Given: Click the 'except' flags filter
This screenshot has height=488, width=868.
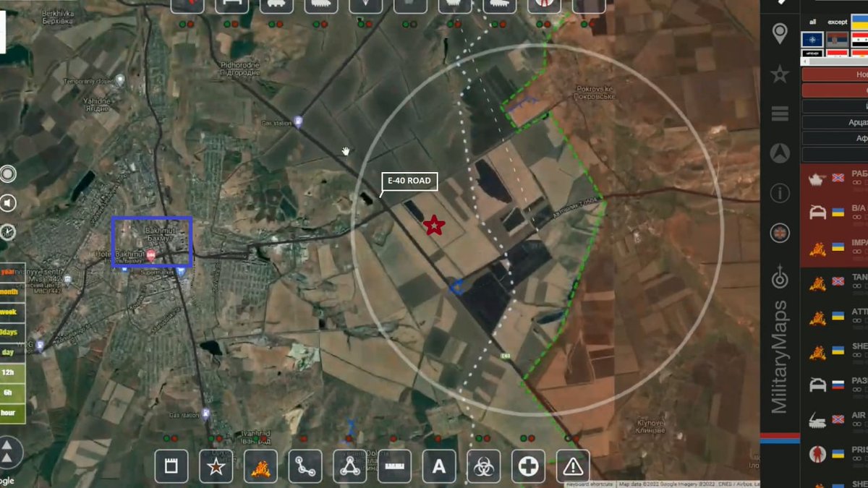Looking at the screenshot, I should click(x=838, y=22).
